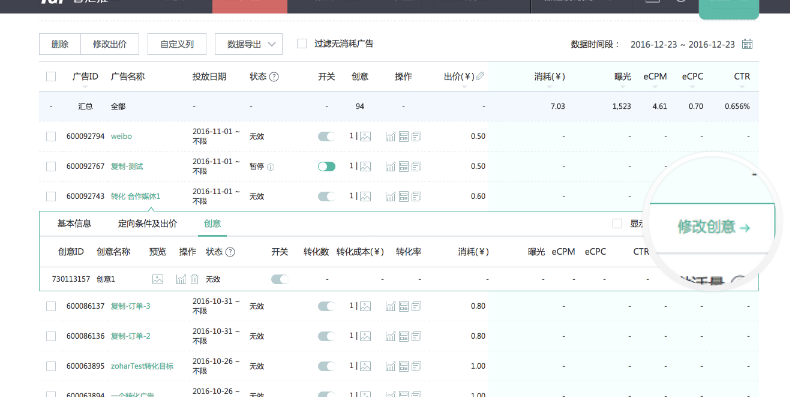Viewport: 790px width, 397px height.
Task: Select the 创意 tab
Action: [213, 224]
